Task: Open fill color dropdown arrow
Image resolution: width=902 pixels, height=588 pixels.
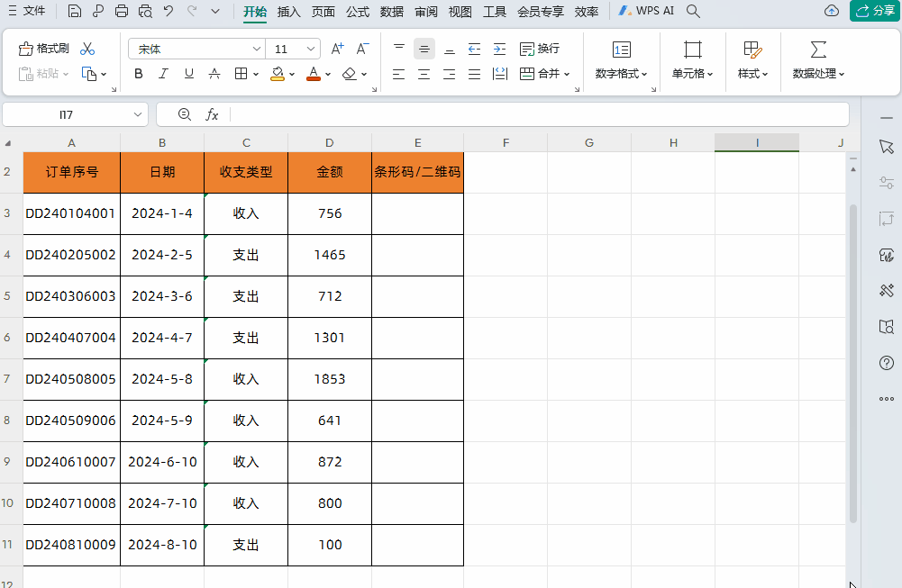Action: 292,74
